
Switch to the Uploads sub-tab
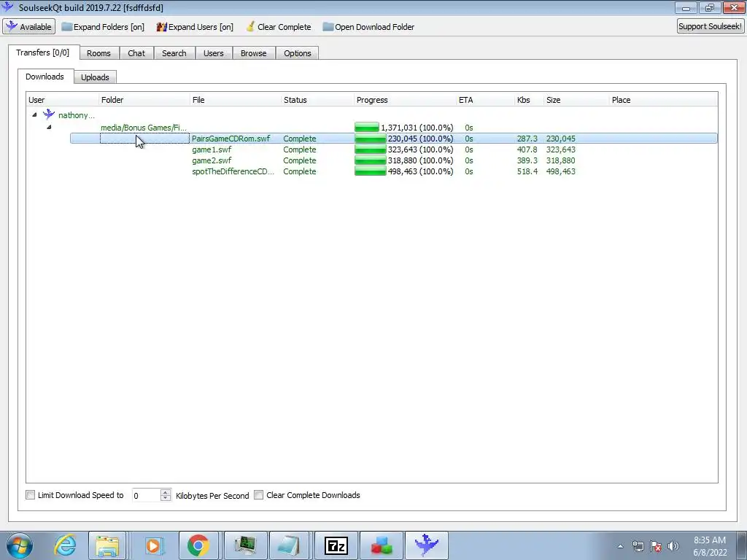point(95,77)
